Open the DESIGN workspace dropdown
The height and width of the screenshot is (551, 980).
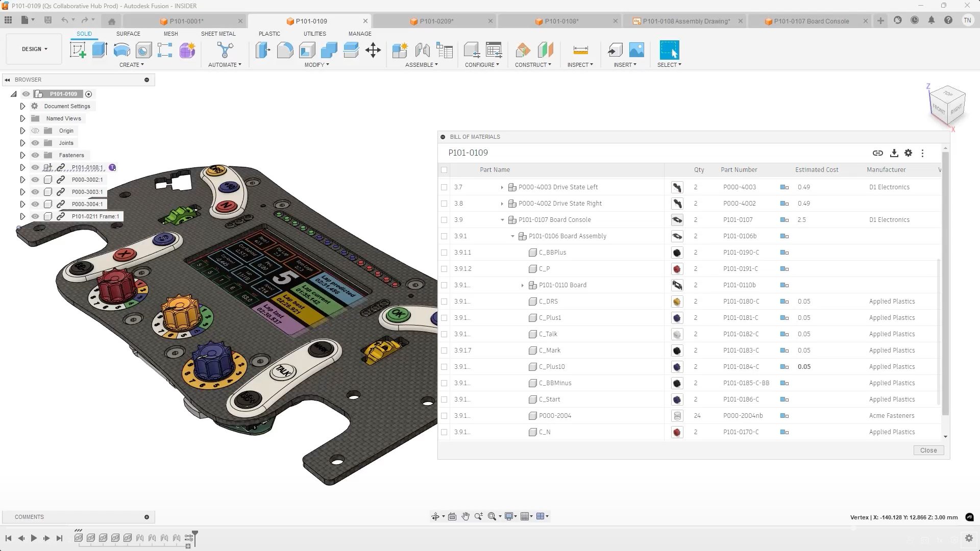[34, 49]
